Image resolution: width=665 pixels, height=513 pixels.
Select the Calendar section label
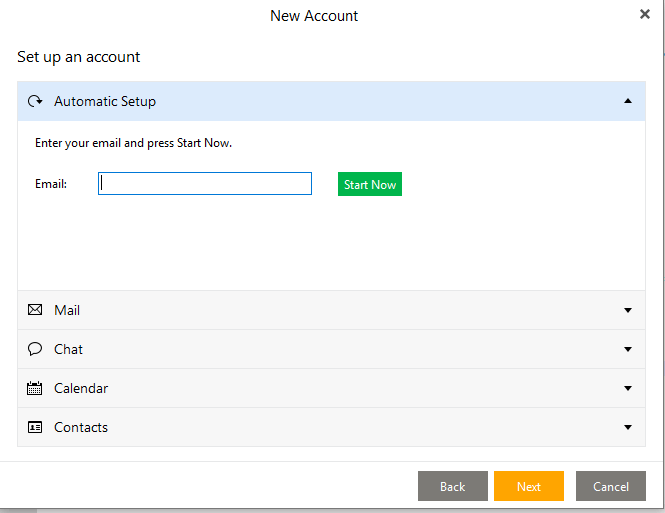81,388
